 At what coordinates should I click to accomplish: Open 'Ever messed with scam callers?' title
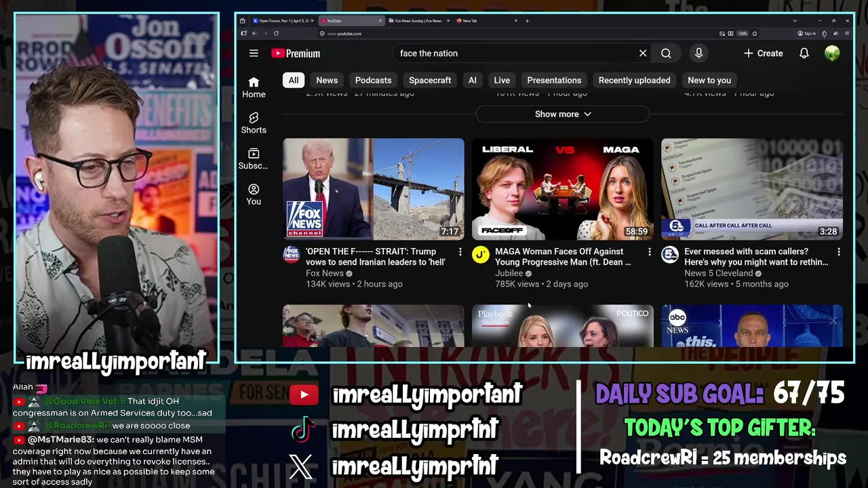coord(756,257)
